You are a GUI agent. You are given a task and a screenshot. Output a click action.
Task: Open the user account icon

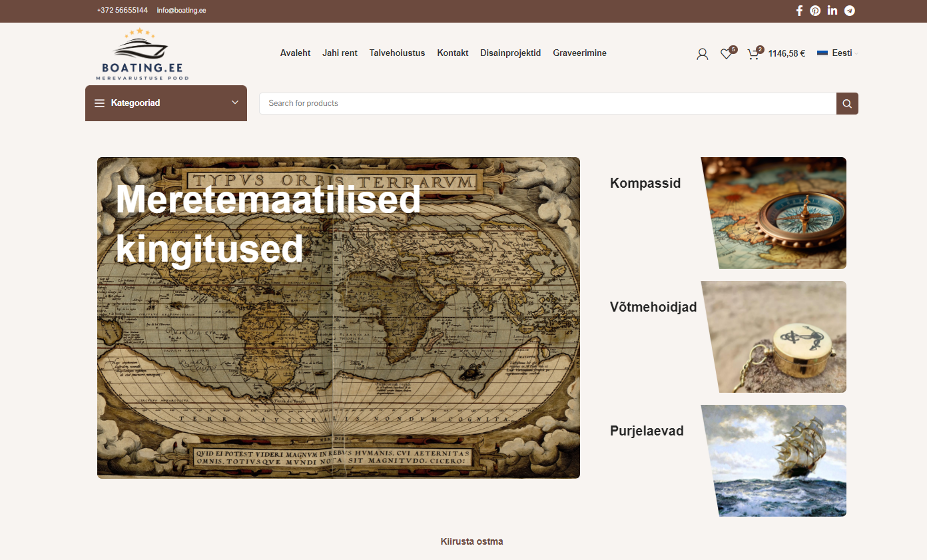(x=703, y=54)
